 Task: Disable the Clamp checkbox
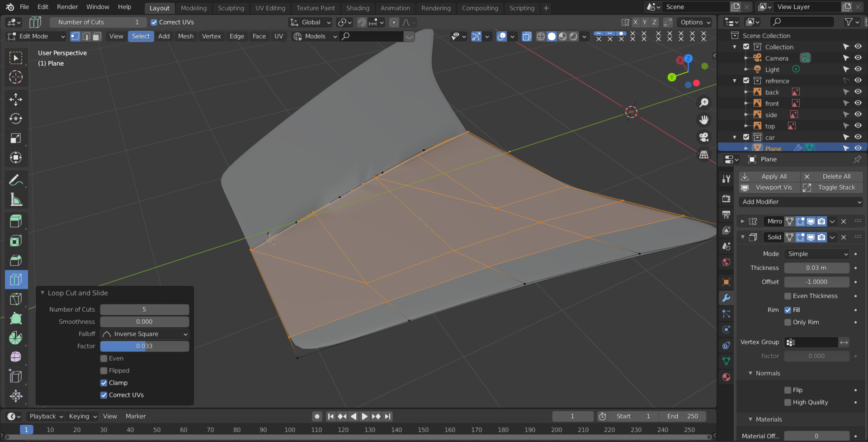[x=104, y=383]
